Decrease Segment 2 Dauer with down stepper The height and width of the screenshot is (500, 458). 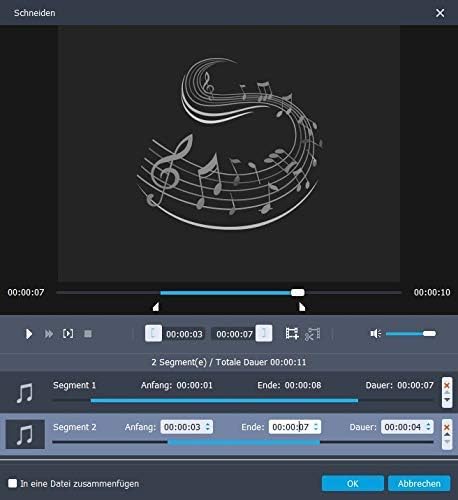click(x=429, y=430)
